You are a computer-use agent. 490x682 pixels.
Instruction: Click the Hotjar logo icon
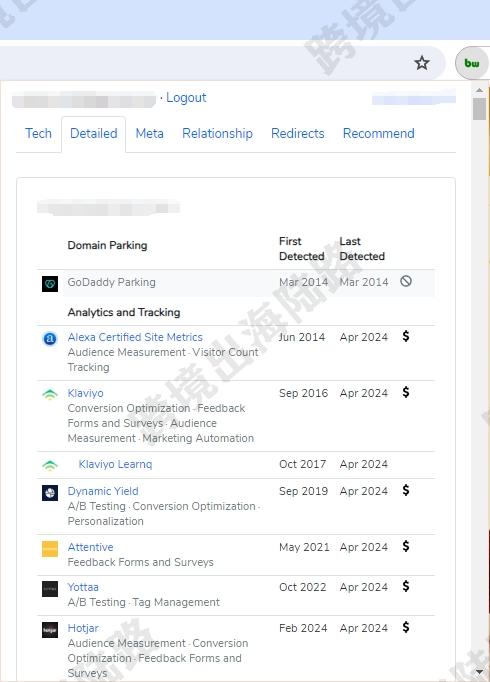pyautogui.click(x=50, y=630)
